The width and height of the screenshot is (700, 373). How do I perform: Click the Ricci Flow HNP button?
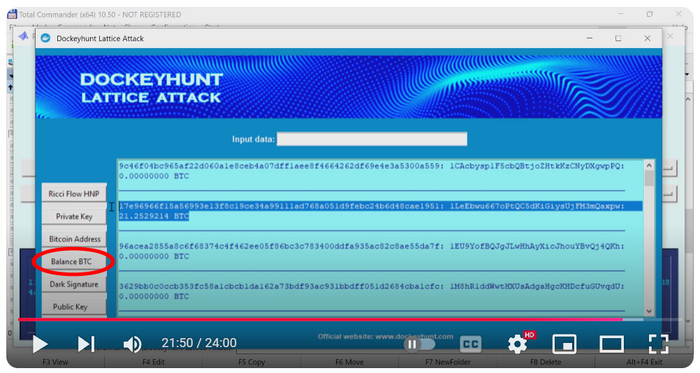pos(74,194)
